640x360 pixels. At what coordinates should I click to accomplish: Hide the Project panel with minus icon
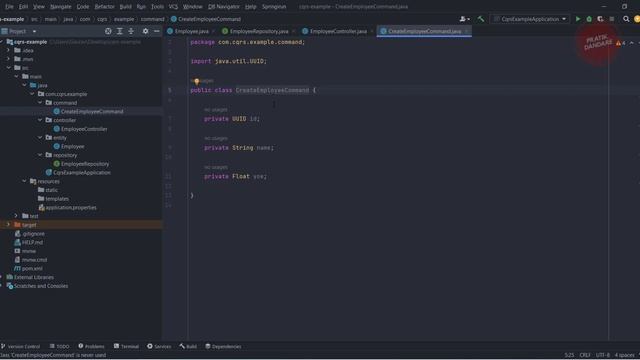coord(157,31)
